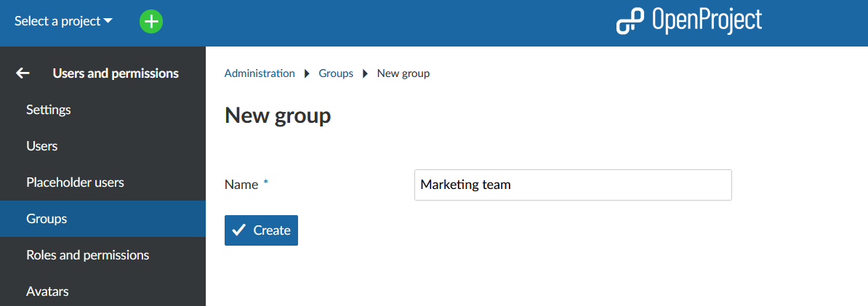Open Settings in the sidebar
Screen dimensions: 868x306
[x=49, y=110]
